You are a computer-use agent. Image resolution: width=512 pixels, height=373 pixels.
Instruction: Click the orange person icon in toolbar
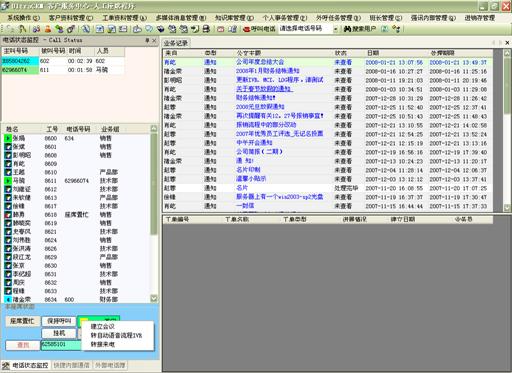pos(48,29)
